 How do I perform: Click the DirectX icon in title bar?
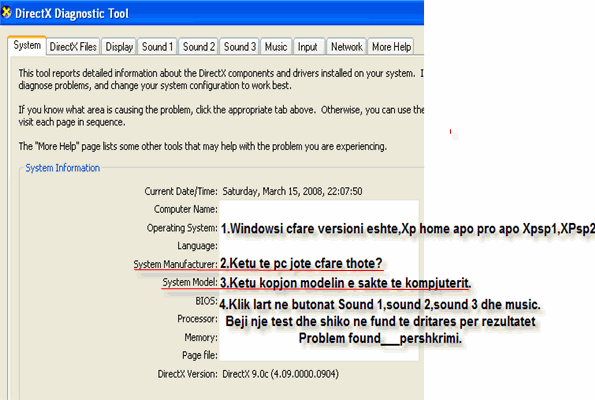tap(6, 13)
